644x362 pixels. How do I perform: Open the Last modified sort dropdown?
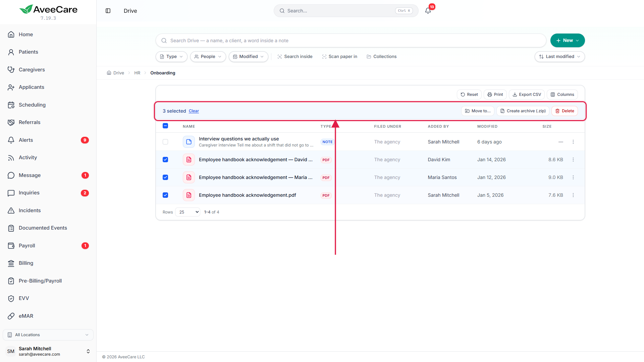click(x=559, y=57)
